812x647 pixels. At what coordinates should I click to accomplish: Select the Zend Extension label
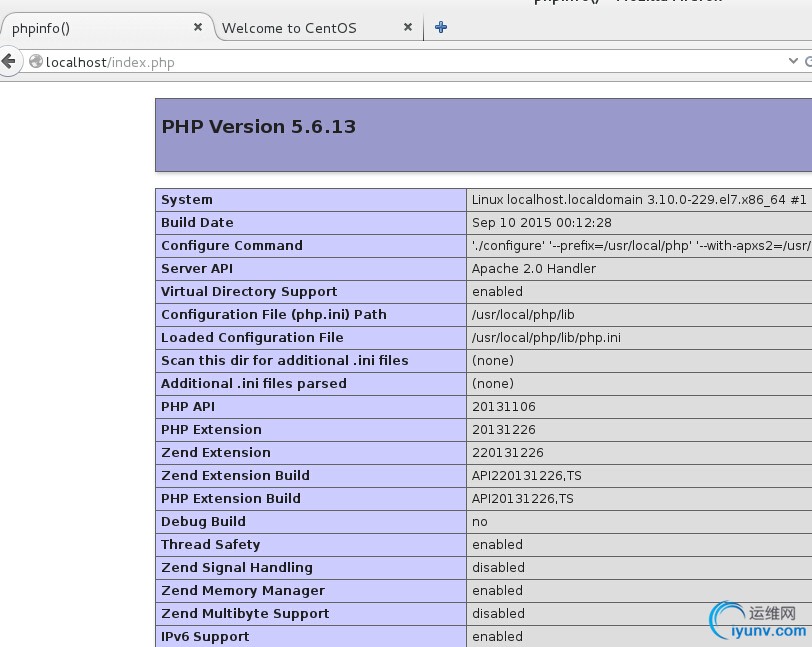coord(215,453)
